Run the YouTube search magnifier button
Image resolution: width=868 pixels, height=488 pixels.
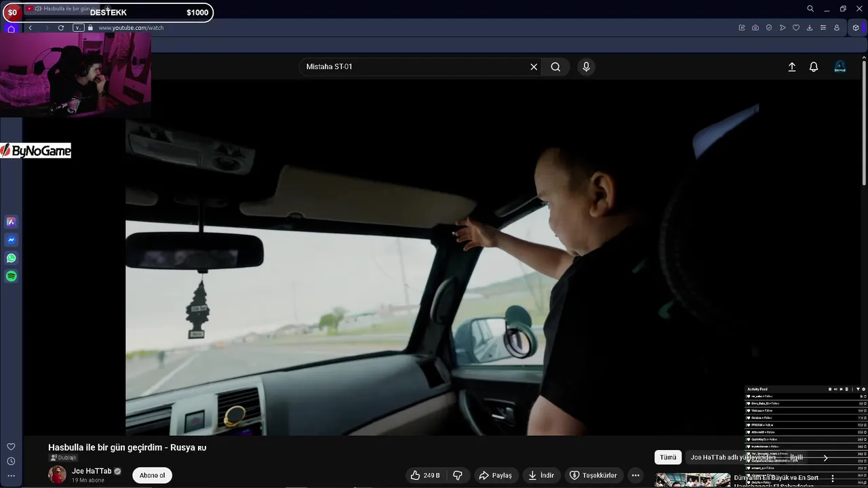555,66
